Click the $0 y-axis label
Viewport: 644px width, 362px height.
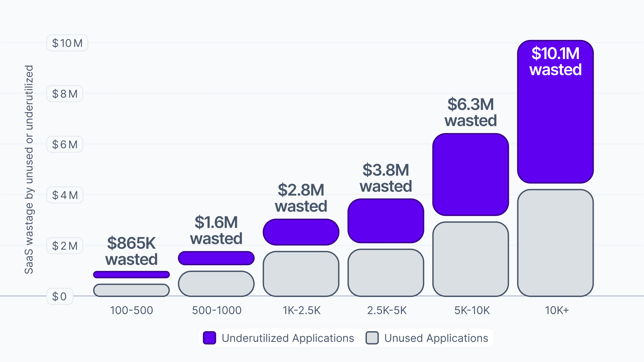pyautogui.click(x=59, y=296)
